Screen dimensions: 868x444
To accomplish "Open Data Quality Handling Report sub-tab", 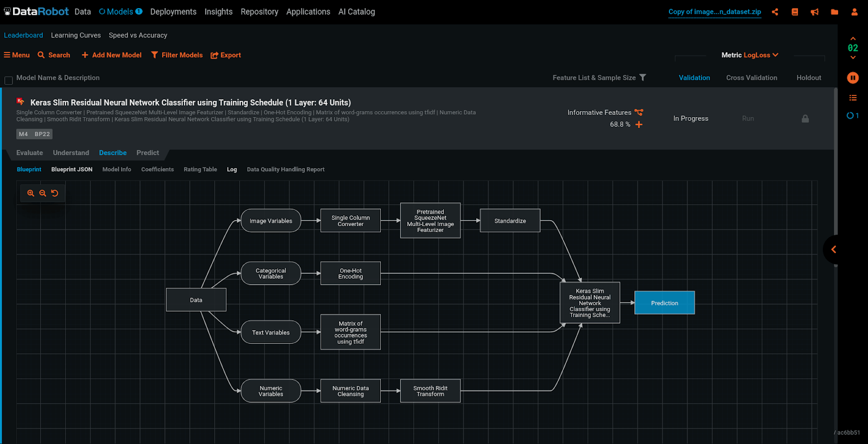I will coord(285,170).
